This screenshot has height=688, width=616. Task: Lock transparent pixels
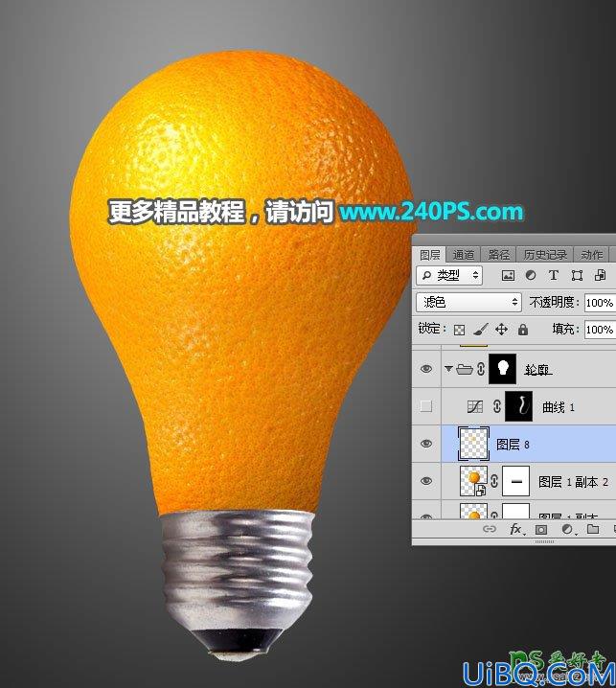[x=459, y=330]
